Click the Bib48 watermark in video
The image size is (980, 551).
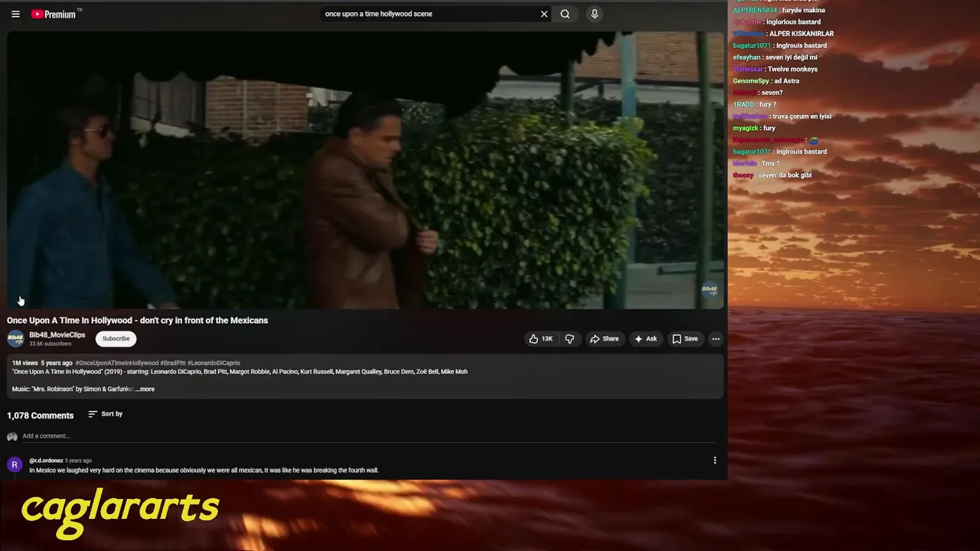coord(710,290)
